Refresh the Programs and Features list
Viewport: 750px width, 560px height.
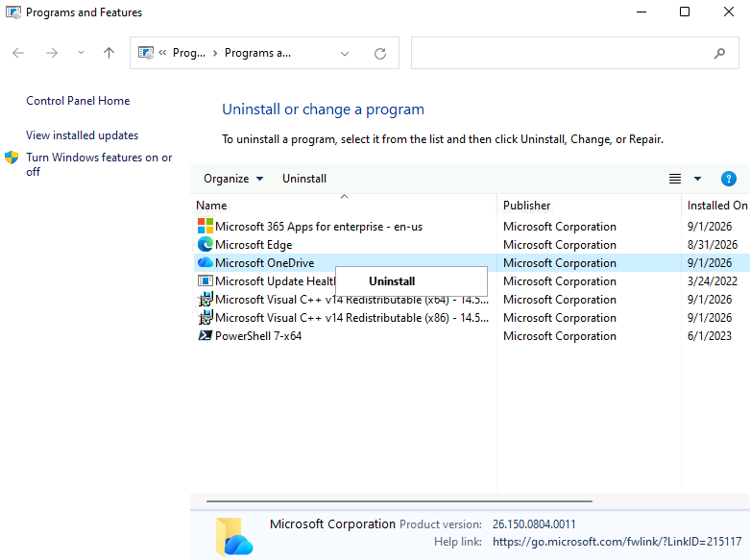(x=380, y=53)
